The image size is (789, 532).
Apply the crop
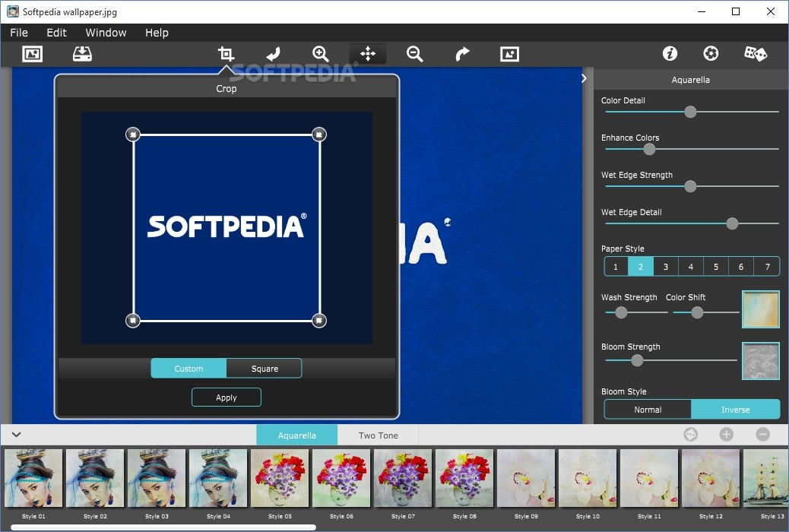[227, 397]
